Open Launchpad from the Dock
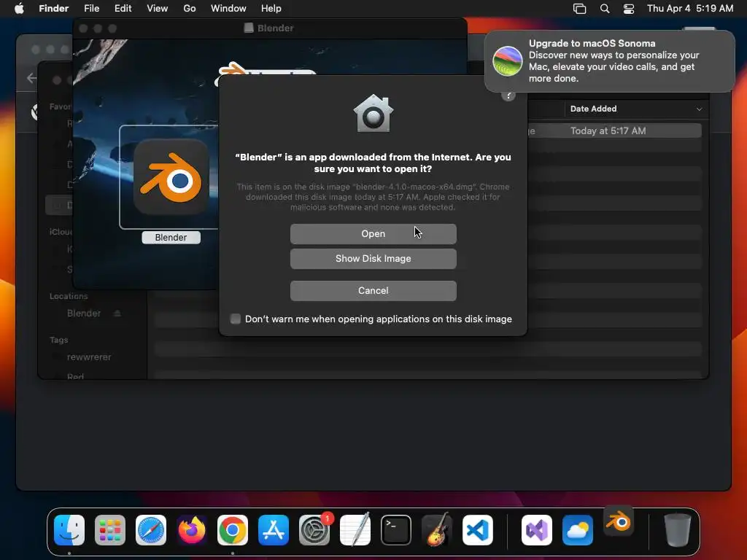The image size is (747, 560). [x=110, y=530]
